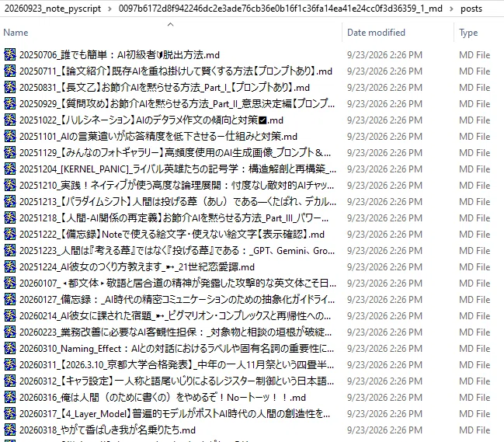Select file name 20260214_AI彼女に課された宿題
Viewport: 504px width, 442px height.
click(x=175, y=315)
